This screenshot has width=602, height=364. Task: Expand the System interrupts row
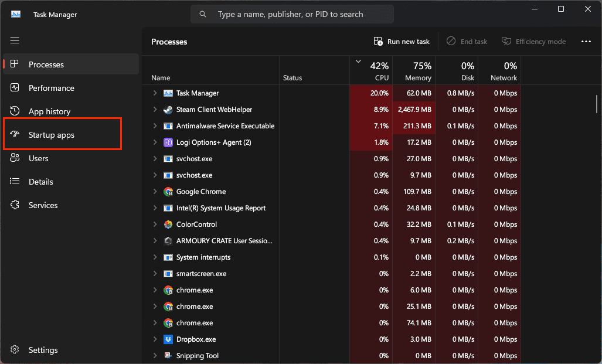pyautogui.click(x=155, y=257)
